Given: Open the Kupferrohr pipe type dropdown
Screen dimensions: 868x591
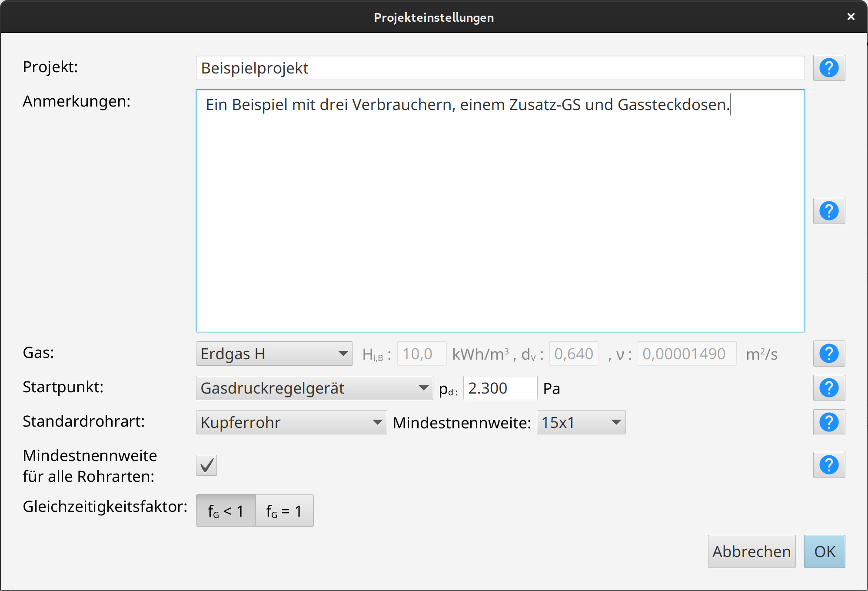Looking at the screenshot, I should (291, 422).
